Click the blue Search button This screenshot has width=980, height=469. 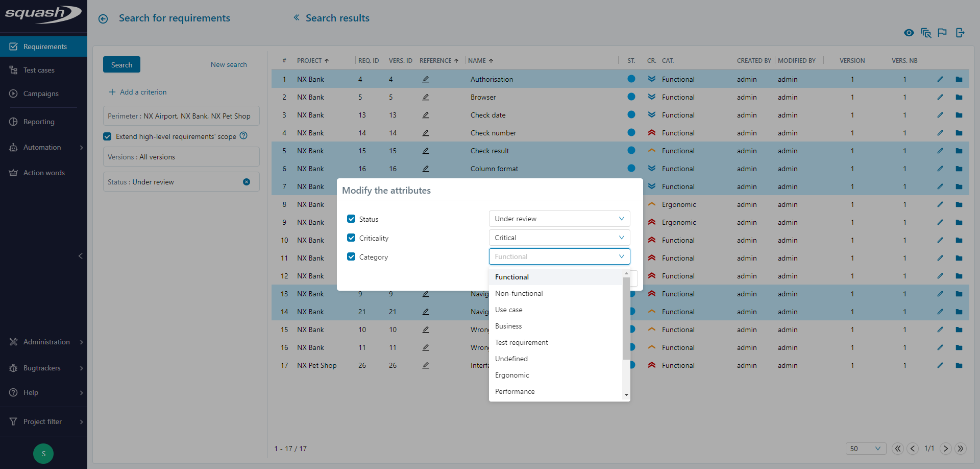click(121, 65)
